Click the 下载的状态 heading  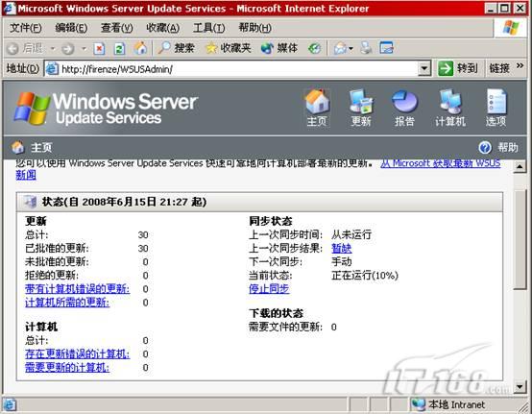[276, 313]
